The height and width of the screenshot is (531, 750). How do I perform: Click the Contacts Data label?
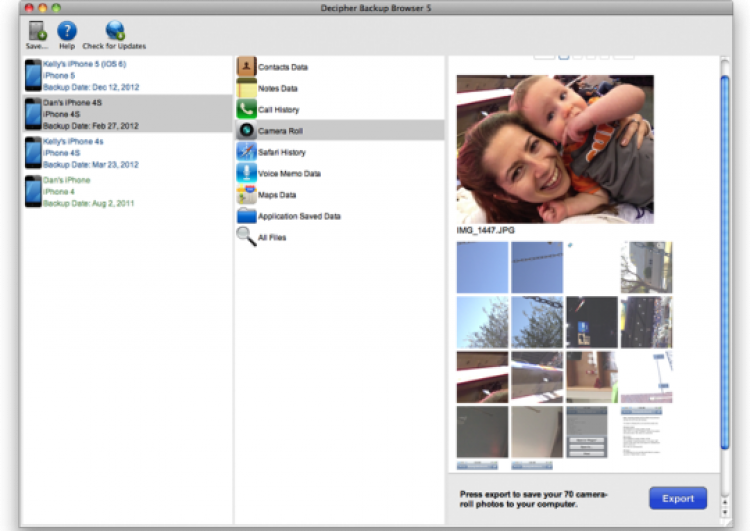pyautogui.click(x=283, y=67)
